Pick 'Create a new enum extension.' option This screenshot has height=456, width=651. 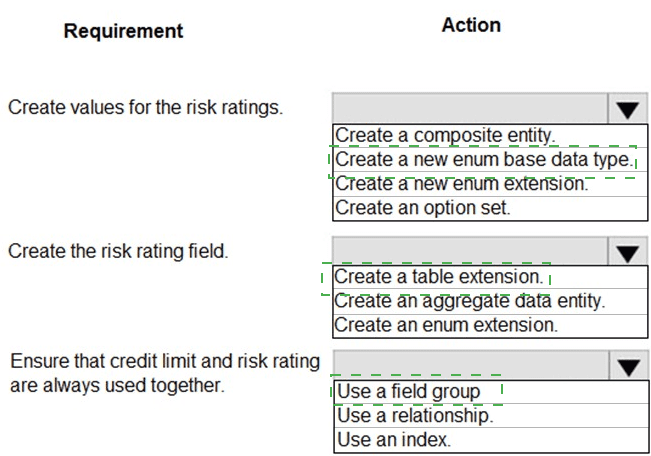[x=490, y=184]
